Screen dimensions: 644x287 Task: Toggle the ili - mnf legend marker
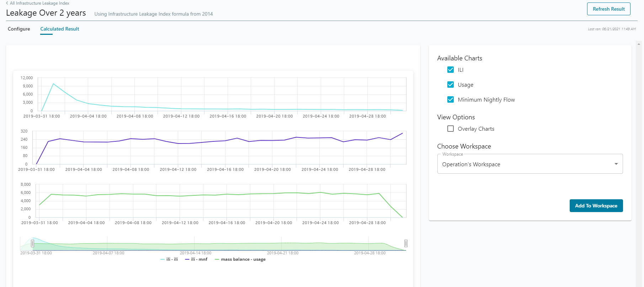(x=187, y=260)
